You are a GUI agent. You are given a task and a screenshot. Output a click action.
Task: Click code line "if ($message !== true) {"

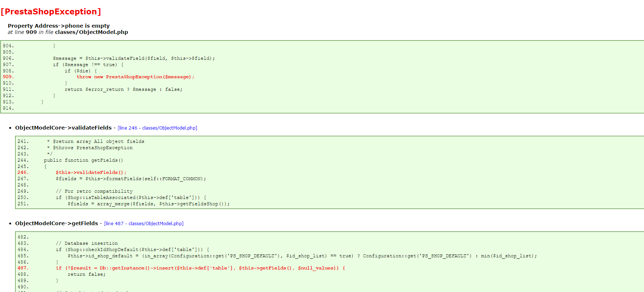click(x=88, y=65)
